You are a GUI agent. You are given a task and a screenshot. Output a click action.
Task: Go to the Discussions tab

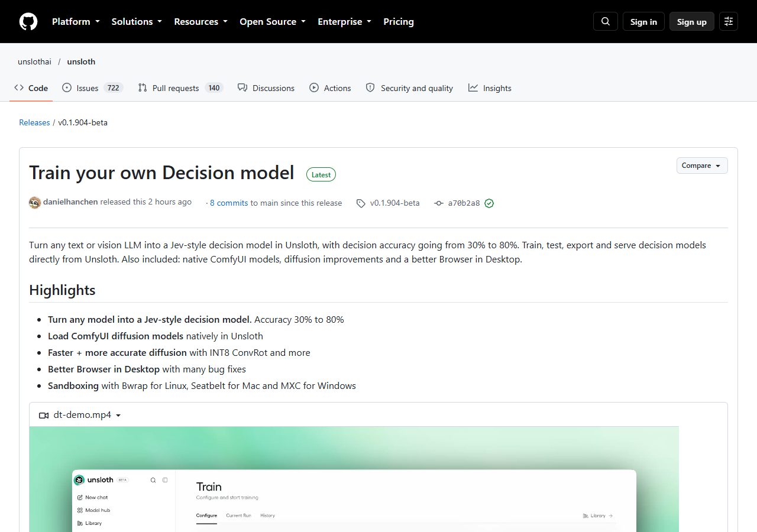pos(266,88)
